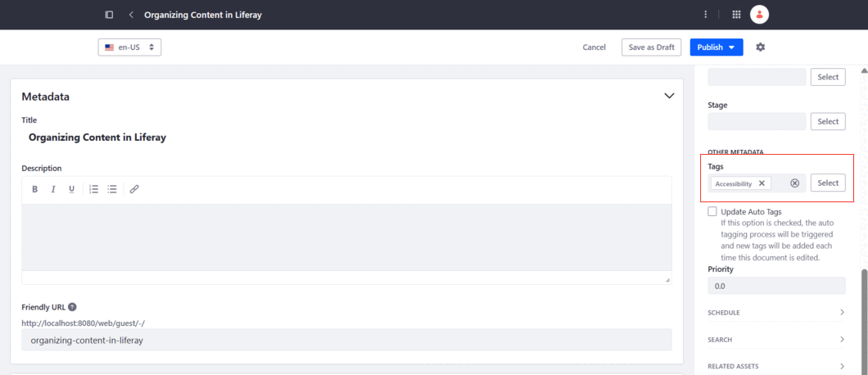Click the Friendly URL input field
The image size is (868, 375).
tap(346, 340)
